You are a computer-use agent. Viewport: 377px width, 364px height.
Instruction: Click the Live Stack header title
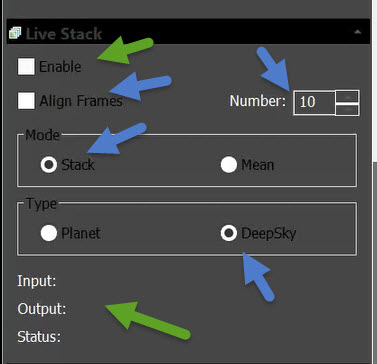coord(64,34)
